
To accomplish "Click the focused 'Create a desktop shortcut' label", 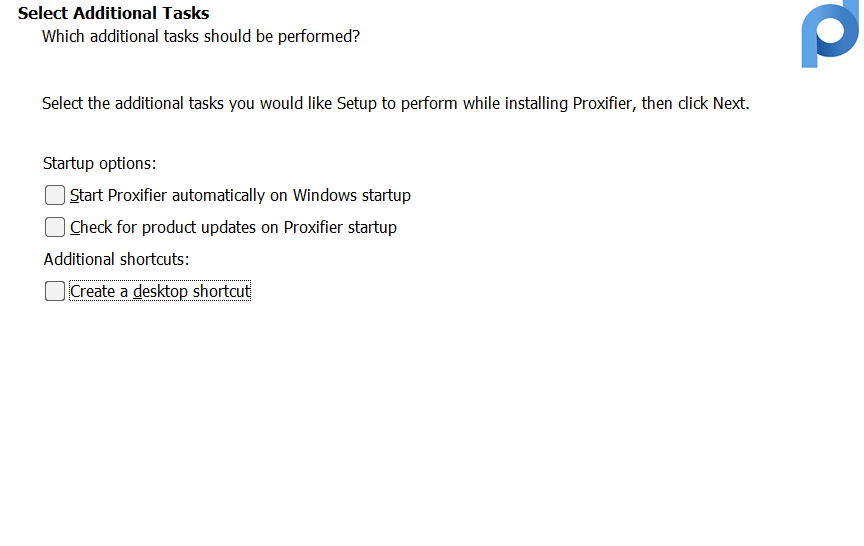I will (160, 291).
